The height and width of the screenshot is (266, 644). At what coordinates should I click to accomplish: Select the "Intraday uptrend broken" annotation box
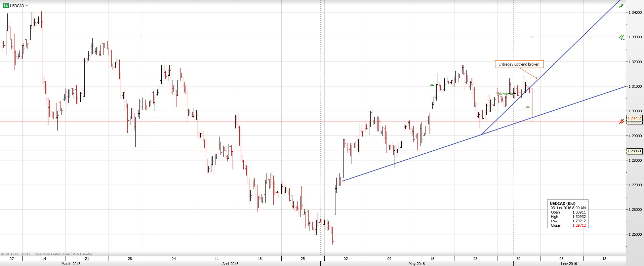click(x=519, y=64)
